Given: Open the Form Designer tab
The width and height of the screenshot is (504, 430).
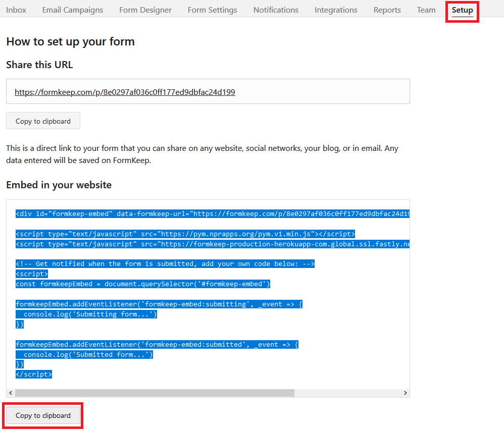Looking at the screenshot, I should tap(145, 10).
